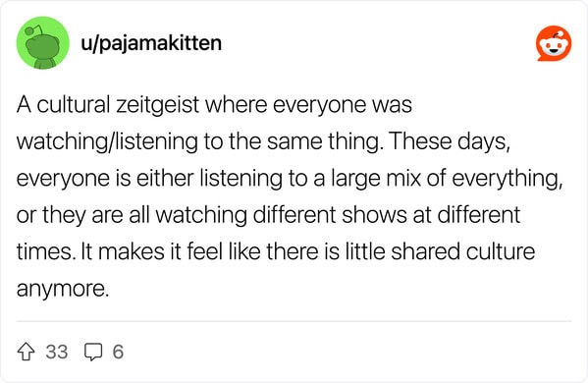Open replies via the speech bubble icon
This screenshot has height=383, width=588.
click(x=93, y=352)
